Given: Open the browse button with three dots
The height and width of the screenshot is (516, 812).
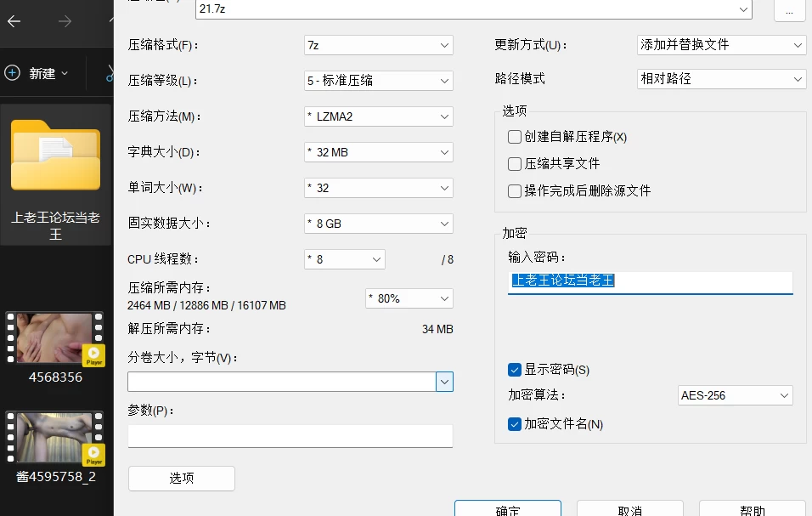Looking at the screenshot, I should coord(789,10).
